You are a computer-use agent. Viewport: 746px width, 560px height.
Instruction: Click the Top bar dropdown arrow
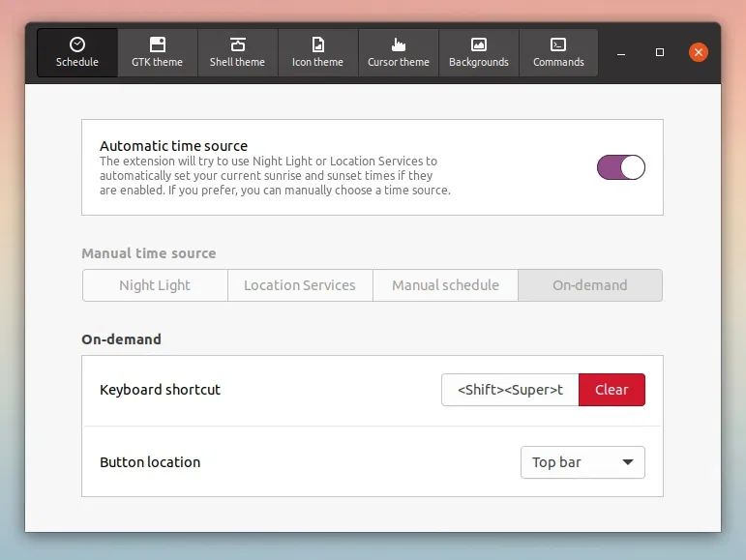tap(628, 462)
